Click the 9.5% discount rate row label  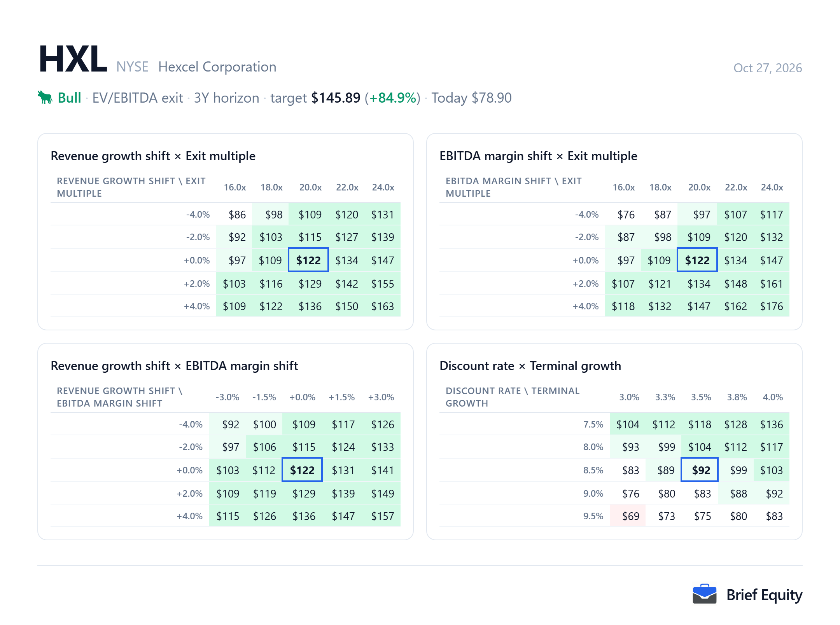coord(593,516)
